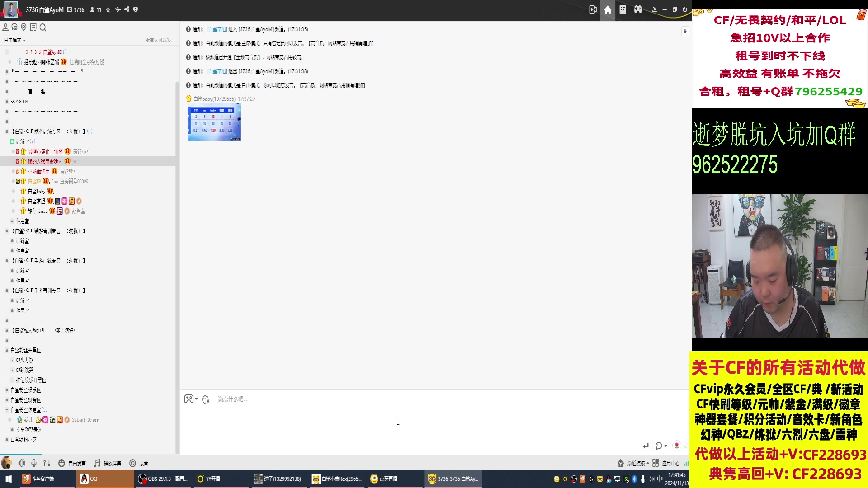Select the CF火力够 sub-channel

pos(25,360)
